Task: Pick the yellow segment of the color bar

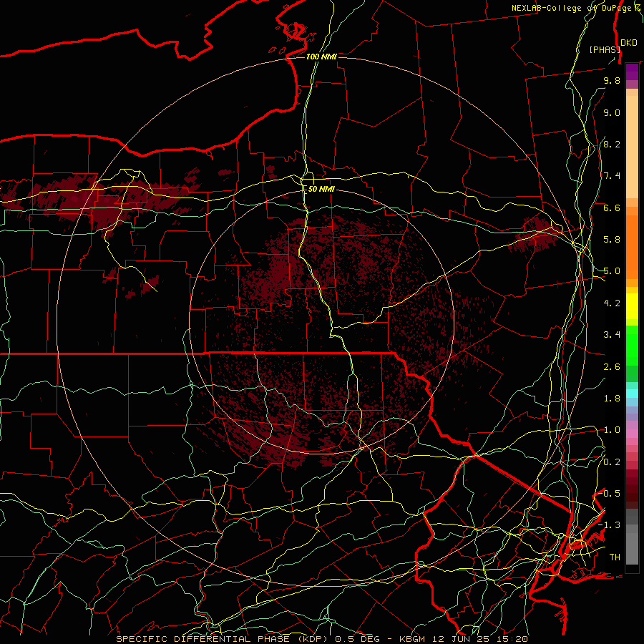Action: click(x=632, y=306)
